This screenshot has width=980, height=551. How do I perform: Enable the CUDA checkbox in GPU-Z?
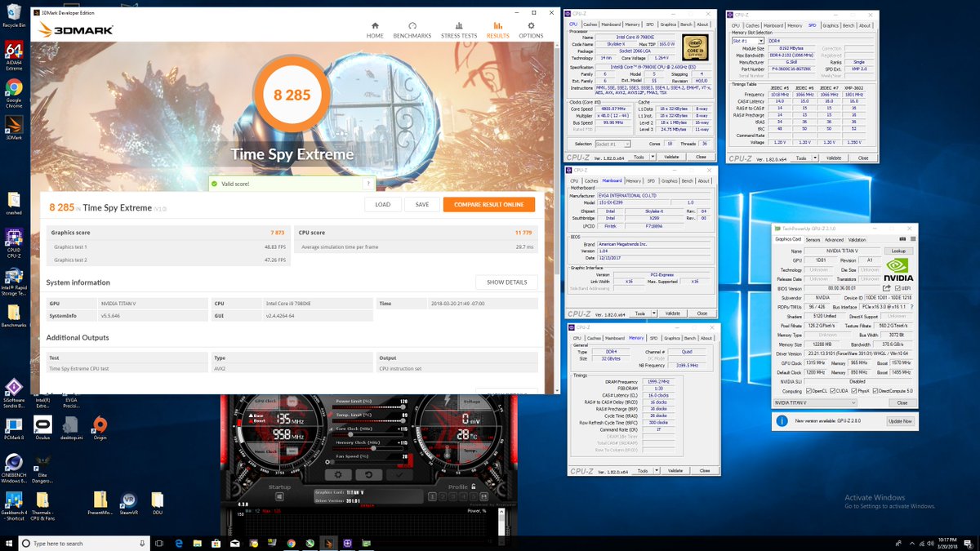click(834, 390)
